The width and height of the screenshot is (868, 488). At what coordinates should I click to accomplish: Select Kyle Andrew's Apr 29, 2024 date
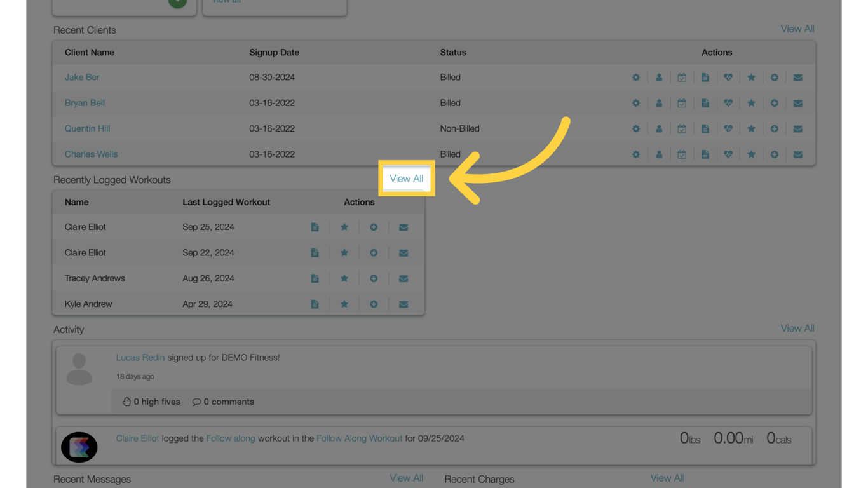click(208, 304)
